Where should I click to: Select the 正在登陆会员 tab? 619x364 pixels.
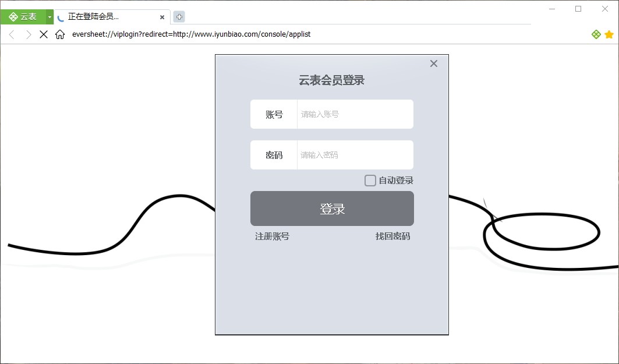(112, 17)
